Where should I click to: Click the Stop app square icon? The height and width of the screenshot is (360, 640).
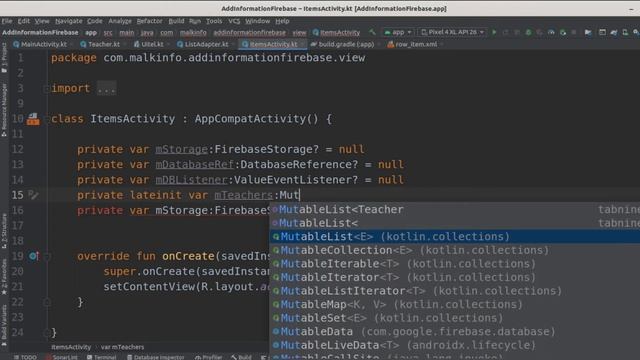pyautogui.click(x=574, y=32)
